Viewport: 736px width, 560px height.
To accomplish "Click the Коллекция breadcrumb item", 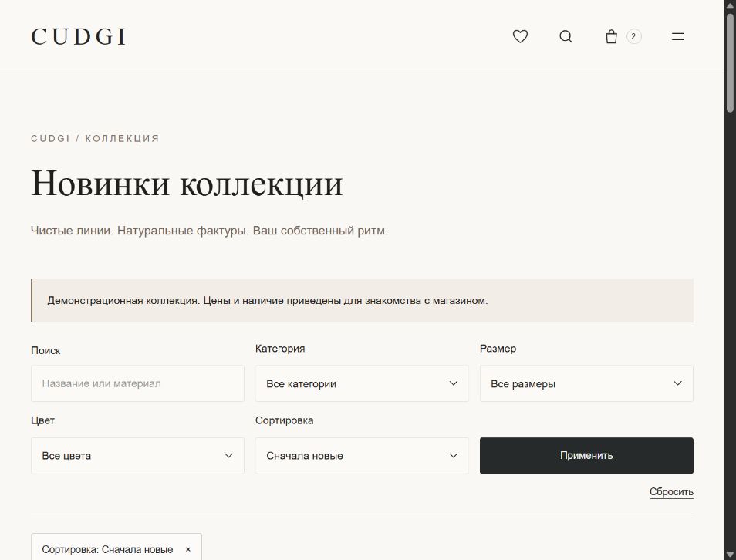I will tap(122, 139).
